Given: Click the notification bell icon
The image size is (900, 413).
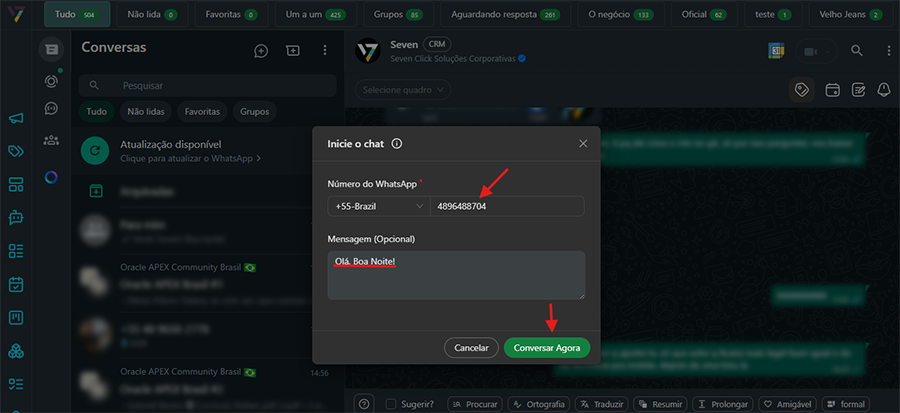Looking at the screenshot, I should pos(884,90).
